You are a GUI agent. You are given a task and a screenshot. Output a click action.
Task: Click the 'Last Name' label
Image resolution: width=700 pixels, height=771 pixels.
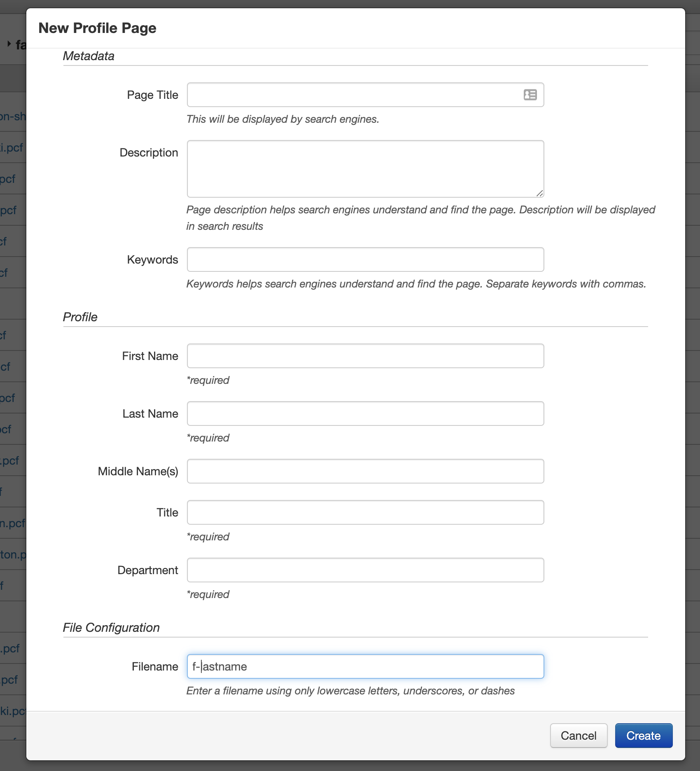tap(150, 414)
